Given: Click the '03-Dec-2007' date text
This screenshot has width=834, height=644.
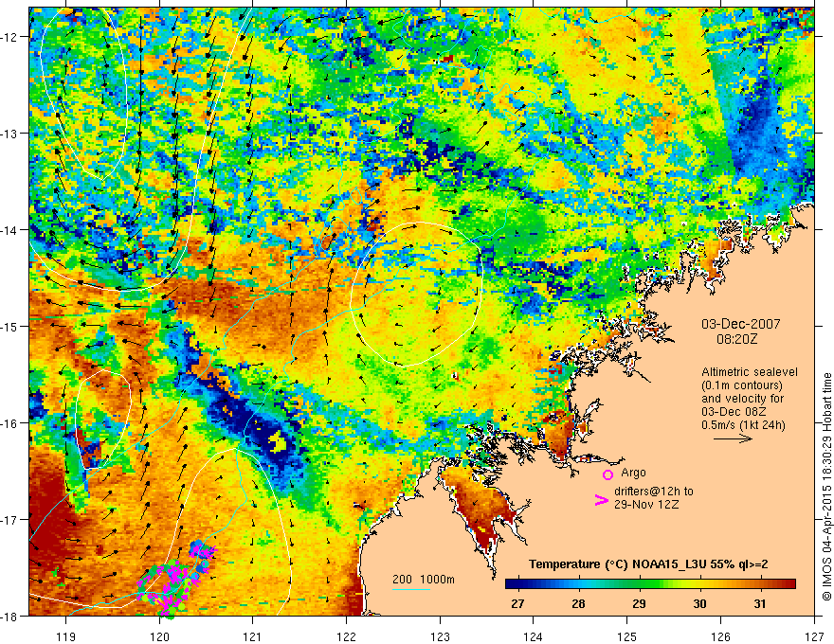Looking at the screenshot, I should (x=741, y=324).
